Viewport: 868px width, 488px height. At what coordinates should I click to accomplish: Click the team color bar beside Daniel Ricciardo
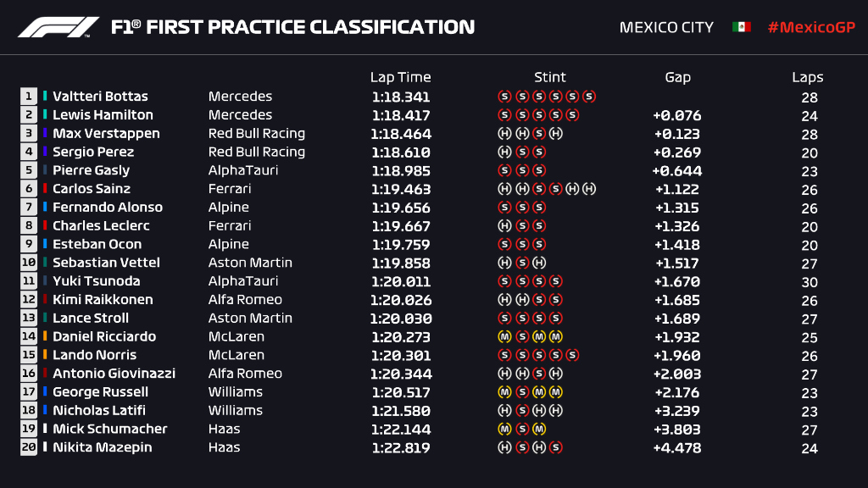[x=45, y=336]
